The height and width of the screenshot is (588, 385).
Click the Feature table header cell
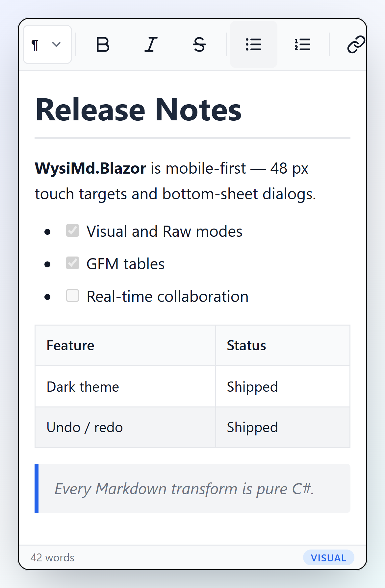click(125, 345)
